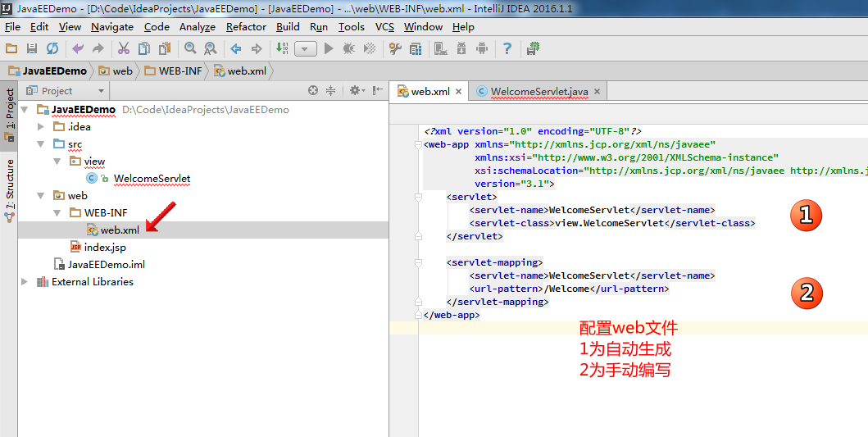Viewport: 868px width, 437px height.
Task: Click the Debug bug icon
Action: pyautogui.click(x=348, y=48)
